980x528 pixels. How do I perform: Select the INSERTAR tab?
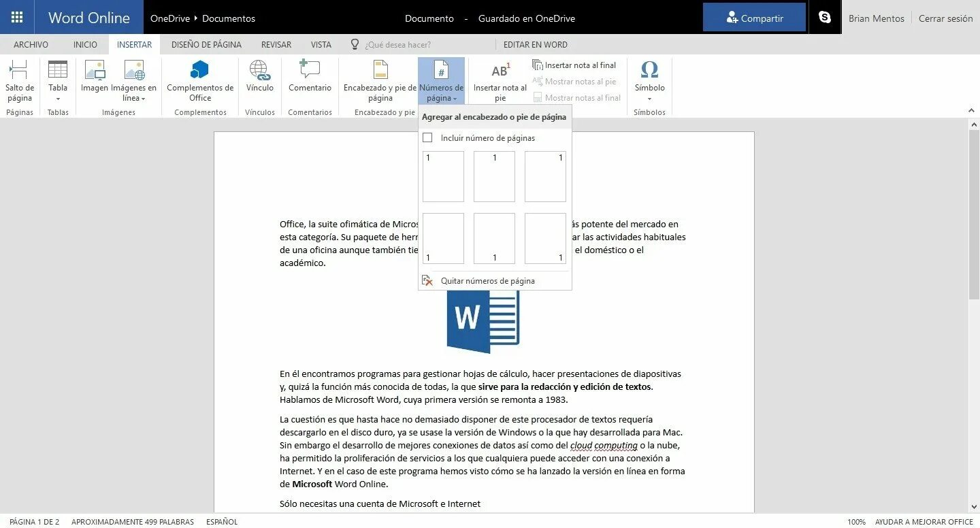pyautogui.click(x=134, y=44)
